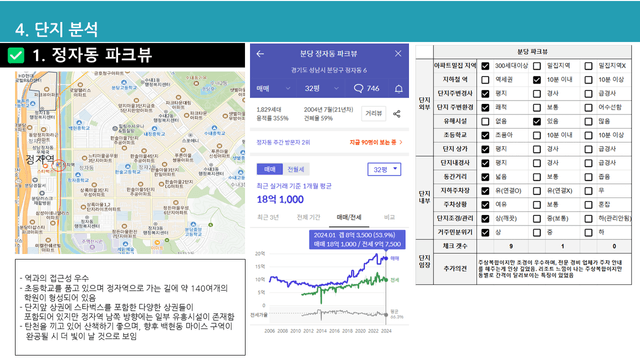Switch to the 매매/전세 chart tab
The height and width of the screenshot is (360, 640).
(349, 217)
